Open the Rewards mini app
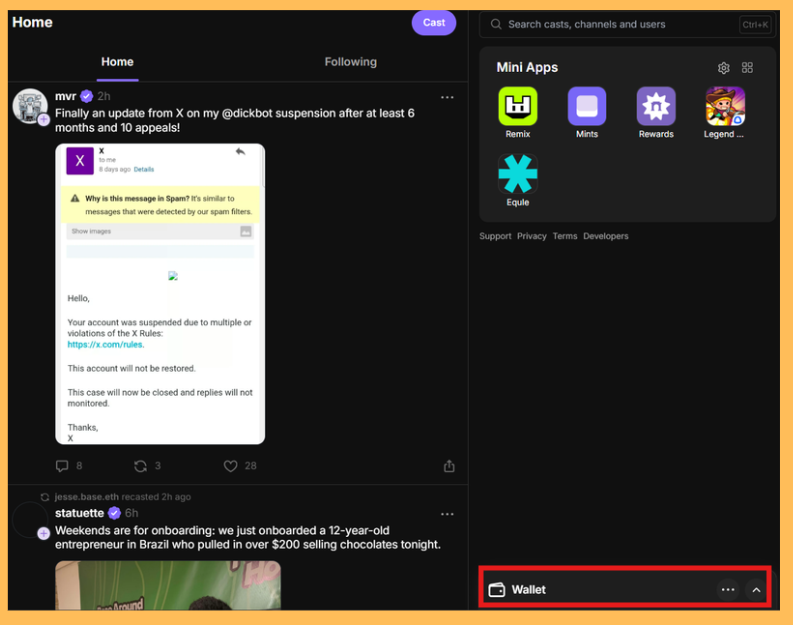The height and width of the screenshot is (625, 793). 656,106
